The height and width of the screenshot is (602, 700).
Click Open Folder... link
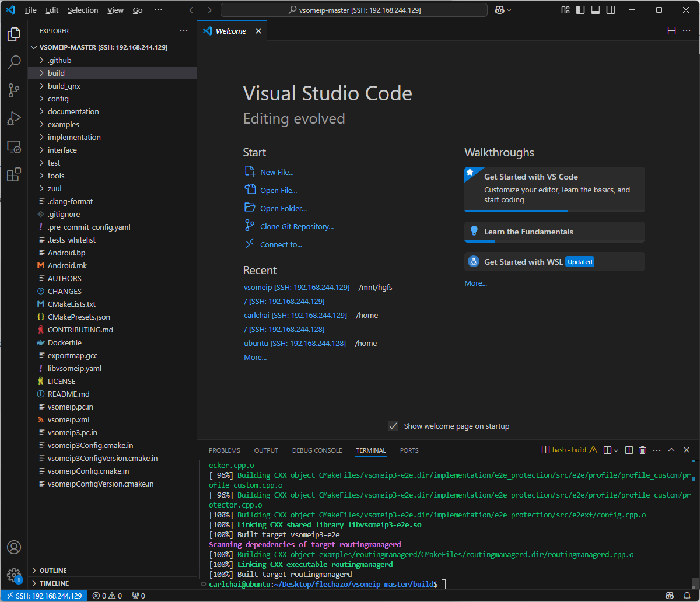click(x=283, y=208)
